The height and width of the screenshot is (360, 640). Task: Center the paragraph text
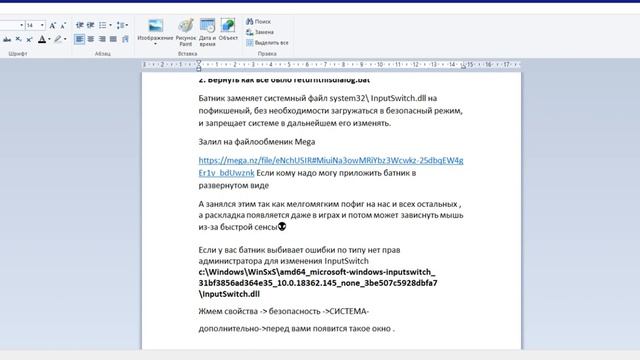[x=91, y=39]
